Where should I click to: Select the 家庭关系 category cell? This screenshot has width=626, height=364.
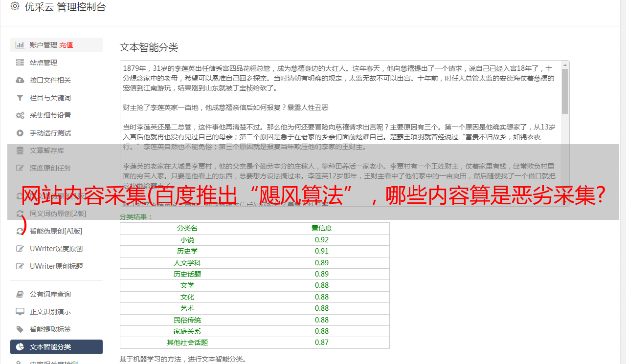tap(187, 331)
